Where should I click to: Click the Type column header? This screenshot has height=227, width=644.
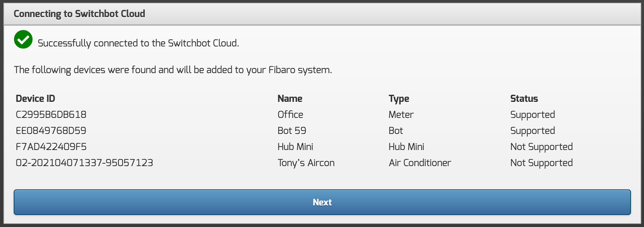[x=399, y=99]
